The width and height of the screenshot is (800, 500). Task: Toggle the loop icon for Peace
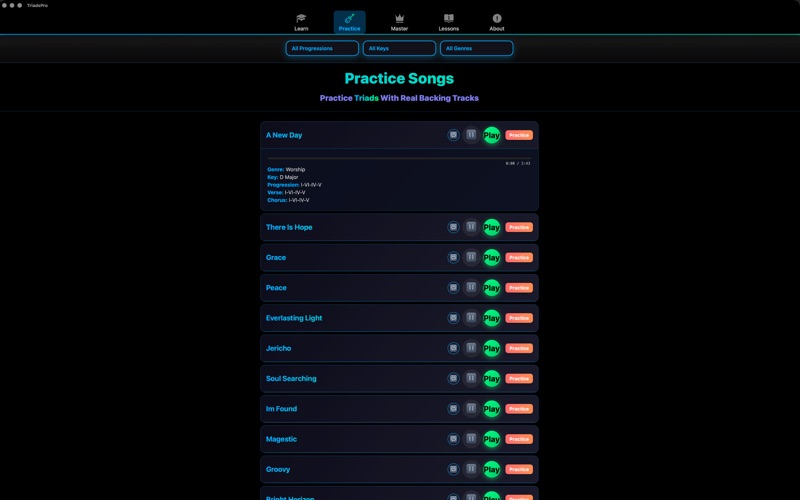(453, 288)
